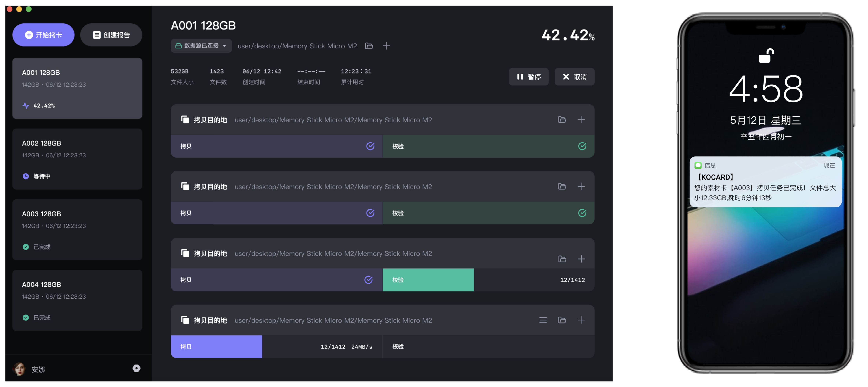Click the 已完成 check icon in A003 card

[x=26, y=247]
